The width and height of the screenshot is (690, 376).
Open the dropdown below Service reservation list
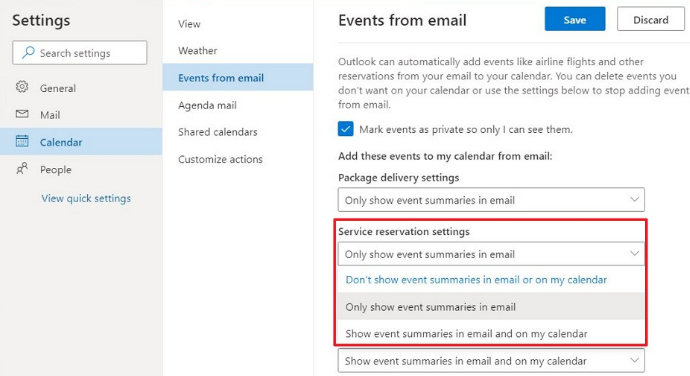[x=491, y=361]
